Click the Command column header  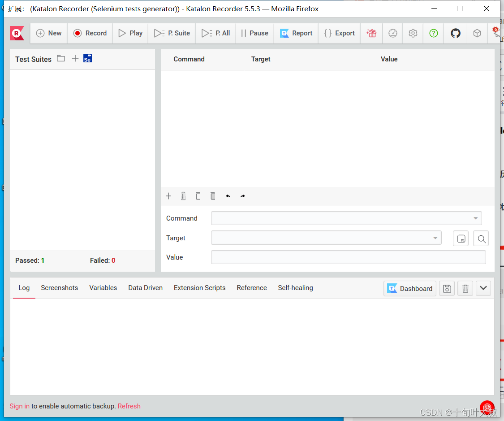[x=189, y=59]
